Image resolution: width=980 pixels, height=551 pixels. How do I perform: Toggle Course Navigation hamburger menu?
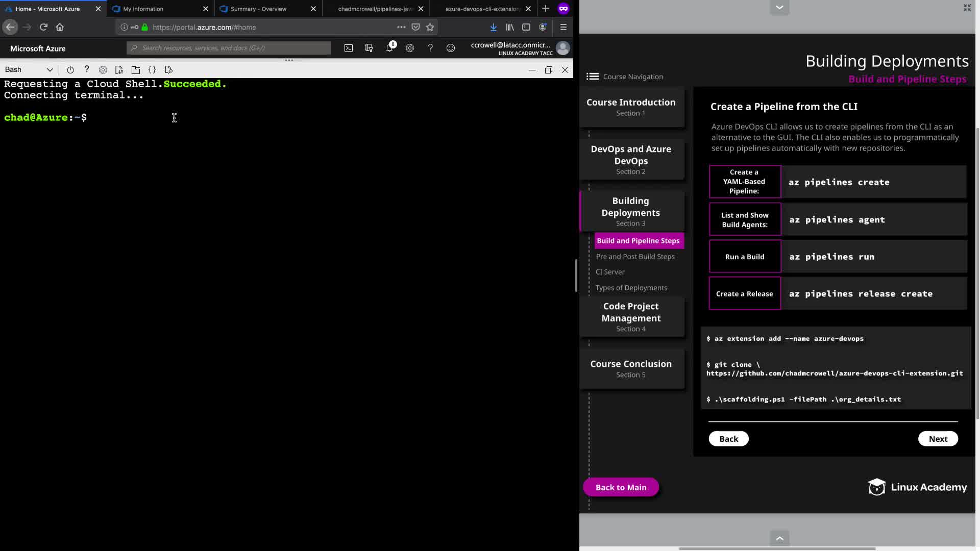pos(593,77)
